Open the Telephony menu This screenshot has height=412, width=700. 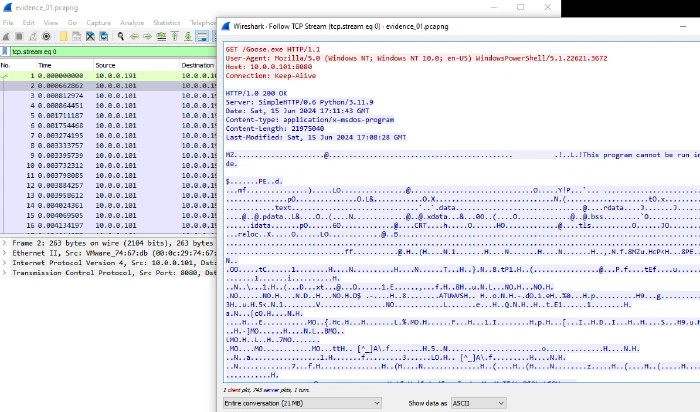point(203,22)
